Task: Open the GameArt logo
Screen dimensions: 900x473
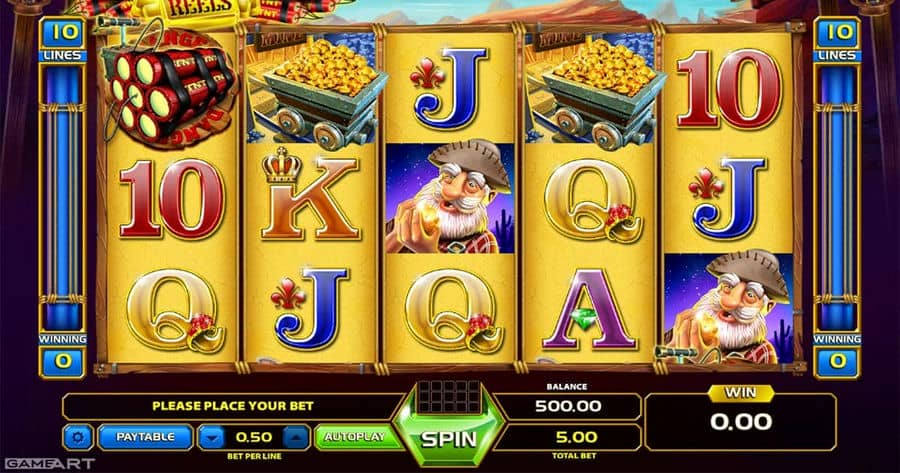Action: [49, 464]
